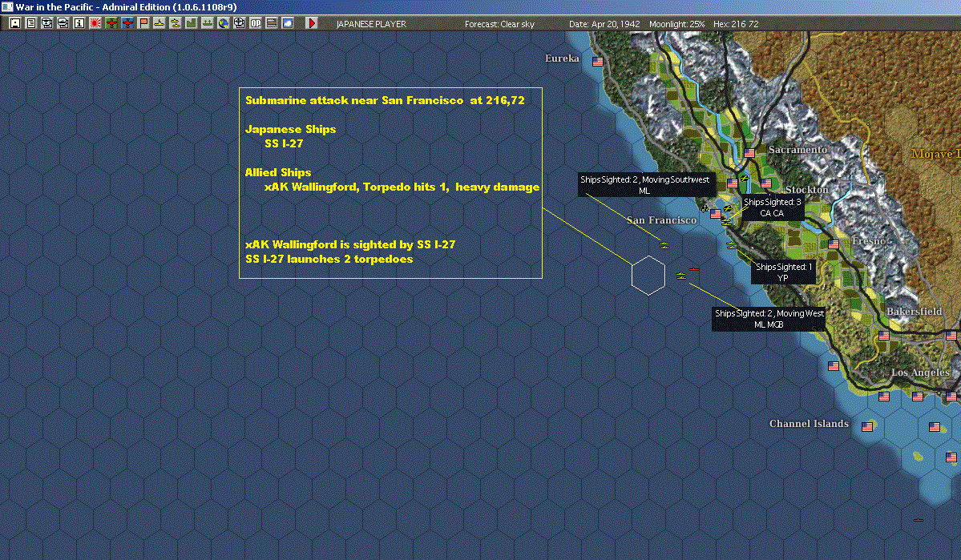Click the US flag beside Channel Islands label

(867, 427)
